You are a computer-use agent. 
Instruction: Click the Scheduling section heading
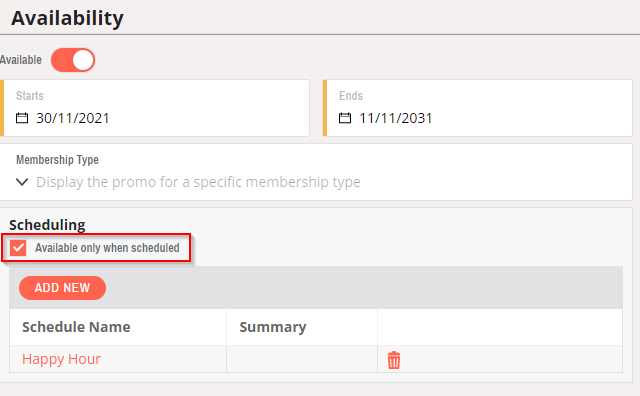point(47,225)
